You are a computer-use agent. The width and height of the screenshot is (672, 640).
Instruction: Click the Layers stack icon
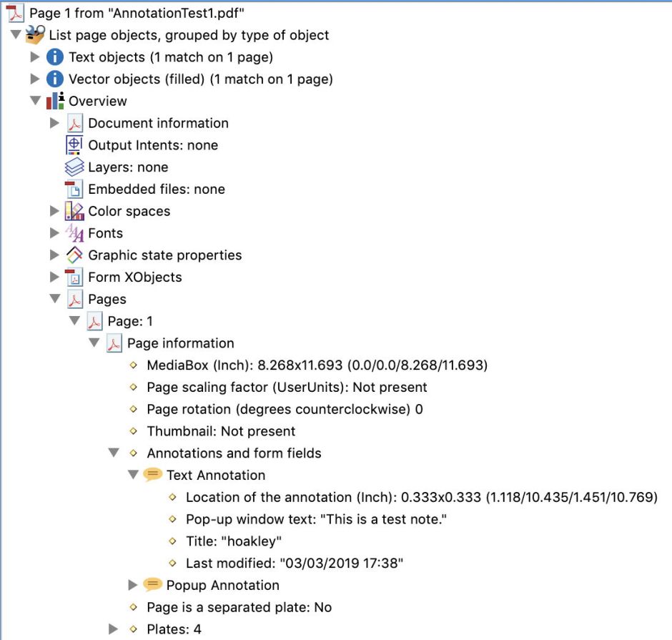click(74, 167)
